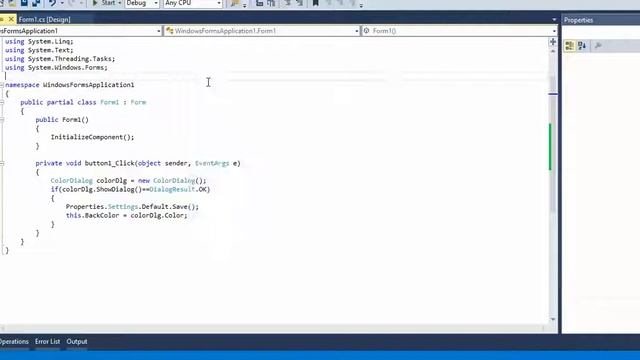Click the 'Properties.Settings.Default.Save();' line

point(132,207)
